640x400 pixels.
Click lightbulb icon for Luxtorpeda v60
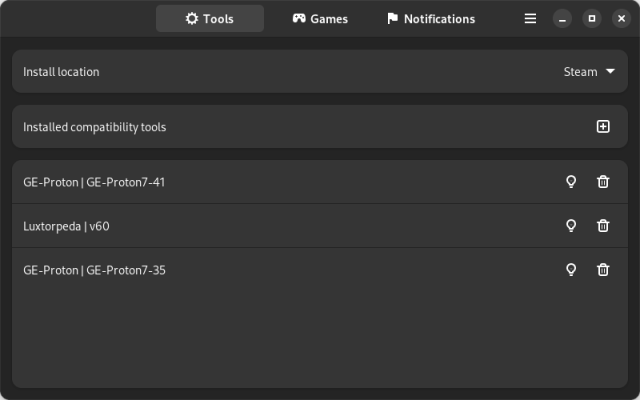click(x=571, y=226)
